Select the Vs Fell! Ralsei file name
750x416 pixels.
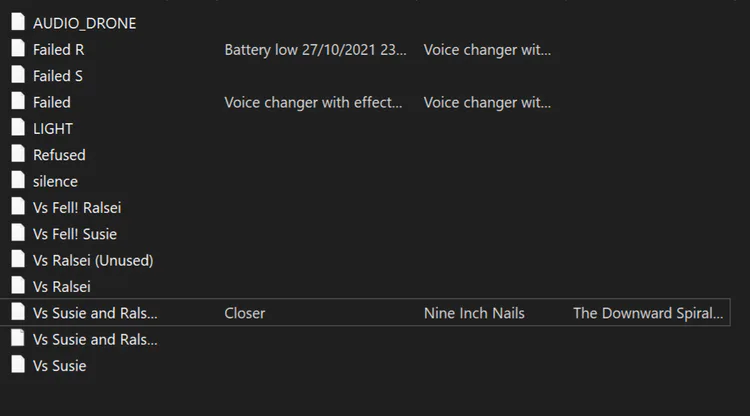coord(76,207)
